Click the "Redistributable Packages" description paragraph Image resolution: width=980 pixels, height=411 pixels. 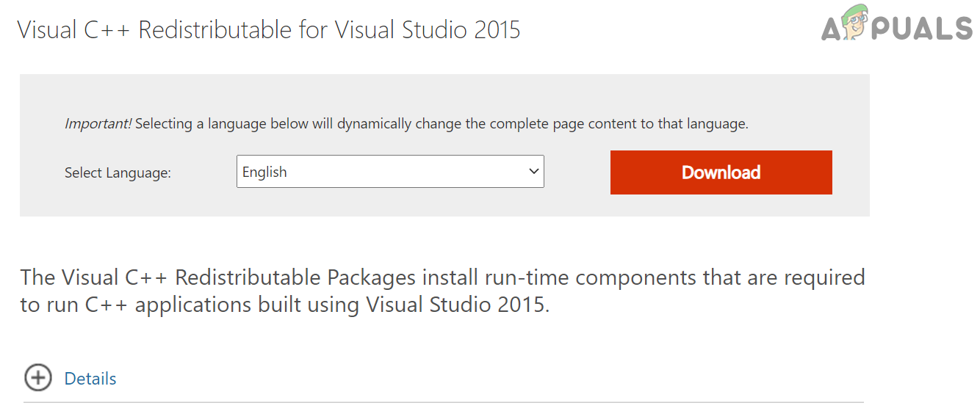point(250,277)
